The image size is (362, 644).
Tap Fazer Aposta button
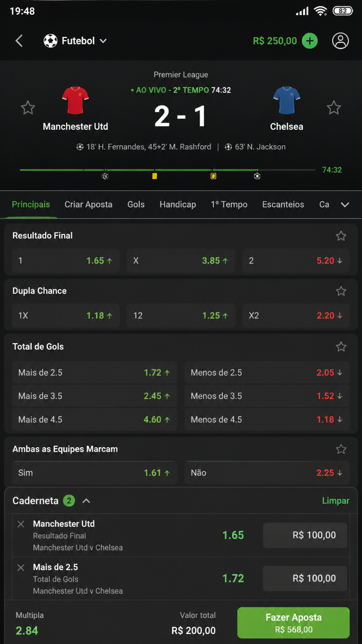click(x=294, y=623)
